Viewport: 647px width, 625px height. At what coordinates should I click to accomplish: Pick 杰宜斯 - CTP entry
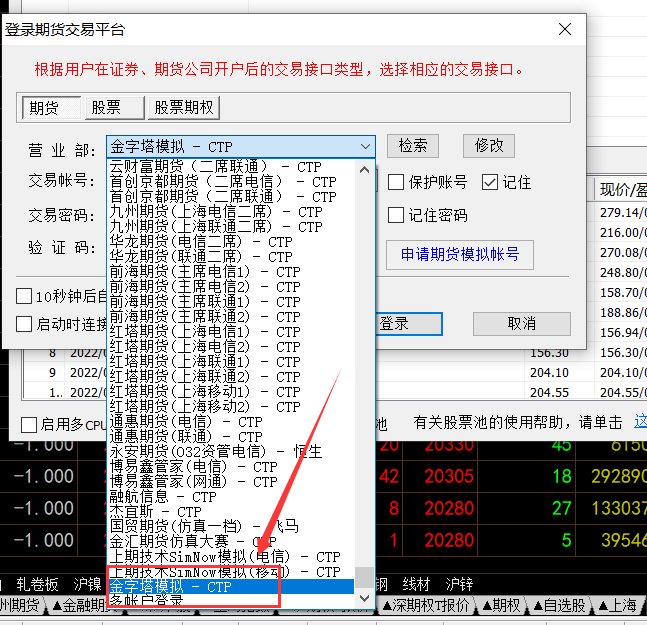point(230,512)
